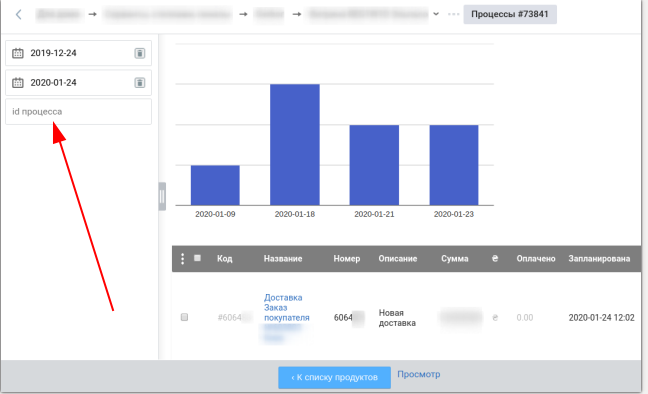The image size is (648, 394).
Task: Select the 2020-01-18 chart bar
Action: point(295,145)
